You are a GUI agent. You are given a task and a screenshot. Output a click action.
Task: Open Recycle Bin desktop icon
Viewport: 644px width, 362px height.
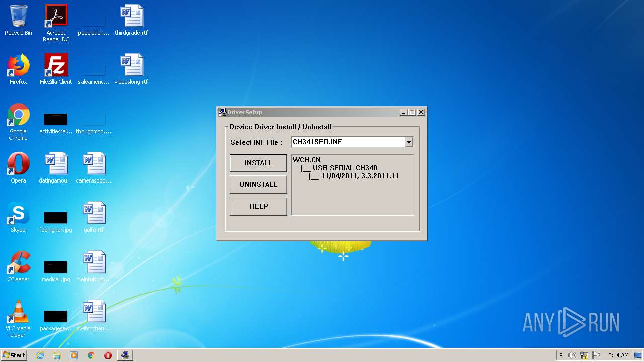click(18, 21)
